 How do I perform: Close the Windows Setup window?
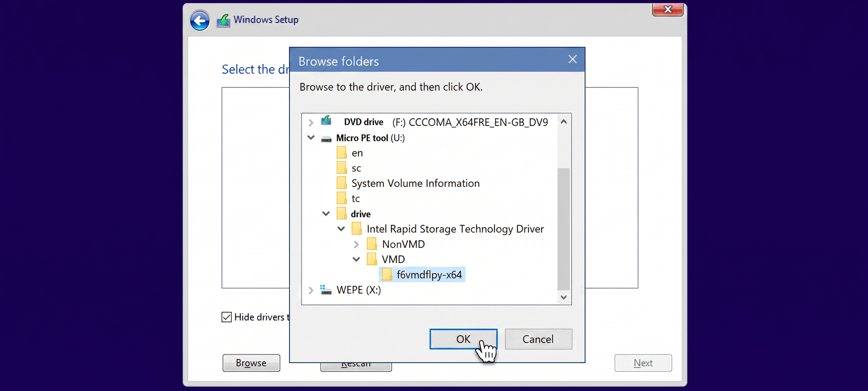coord(668,10)
